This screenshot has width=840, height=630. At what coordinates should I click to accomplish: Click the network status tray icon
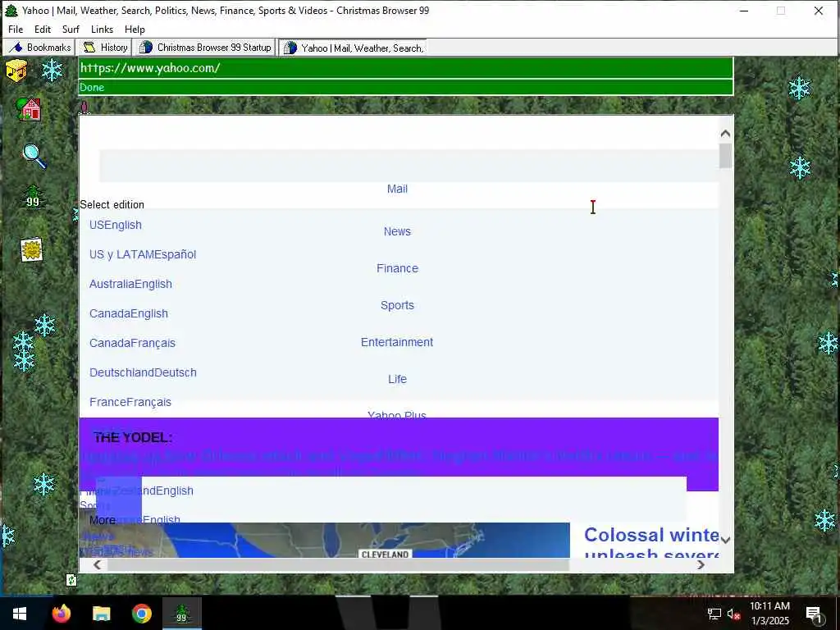point(714,614)
